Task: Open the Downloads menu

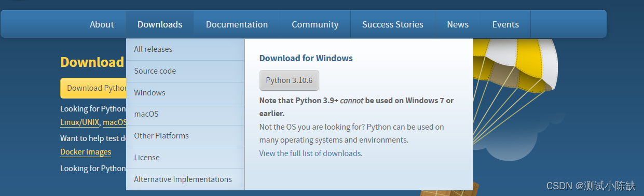Action: click(x=160, y=24)
